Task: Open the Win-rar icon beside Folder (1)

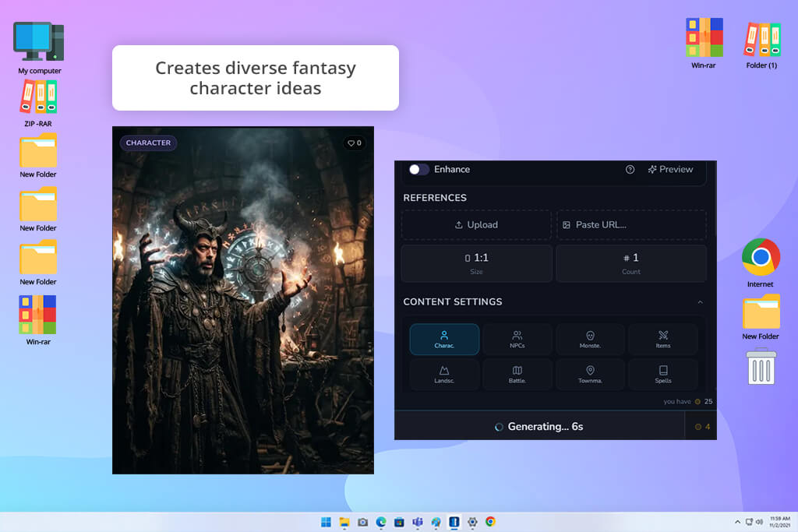Action: (704, 44)
